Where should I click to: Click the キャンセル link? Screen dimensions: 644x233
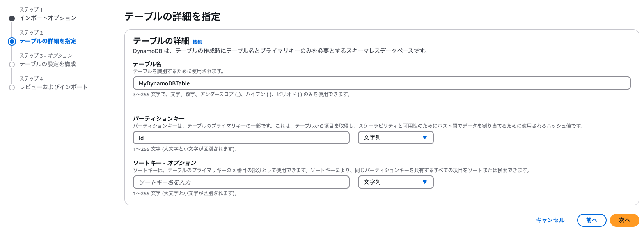(550, 220)
